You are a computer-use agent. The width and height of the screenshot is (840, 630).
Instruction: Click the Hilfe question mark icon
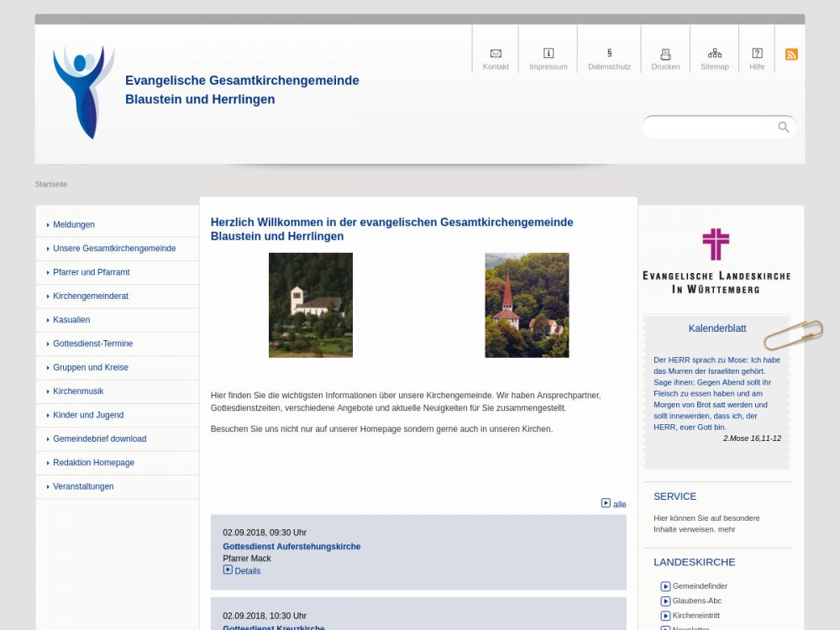pos(757,54)
